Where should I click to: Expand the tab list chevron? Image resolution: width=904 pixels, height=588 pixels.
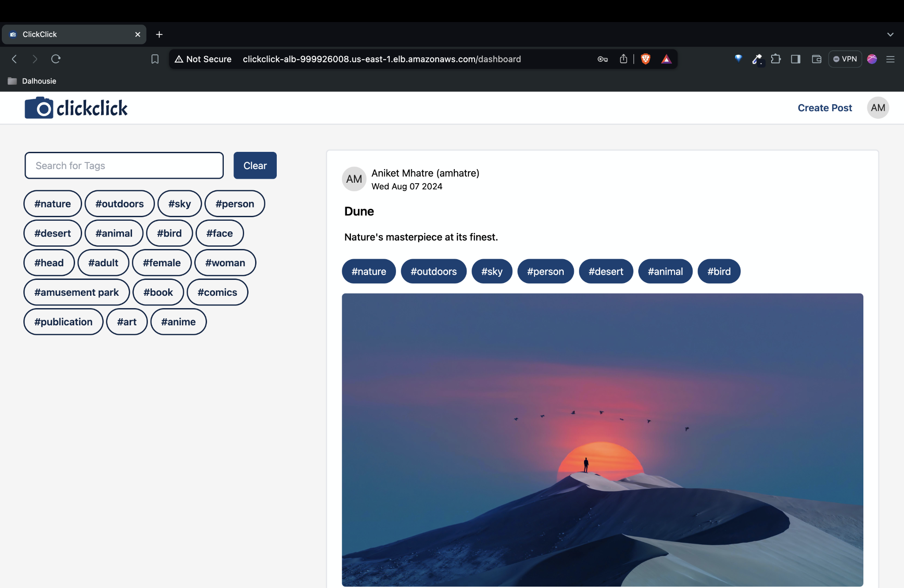890,34
